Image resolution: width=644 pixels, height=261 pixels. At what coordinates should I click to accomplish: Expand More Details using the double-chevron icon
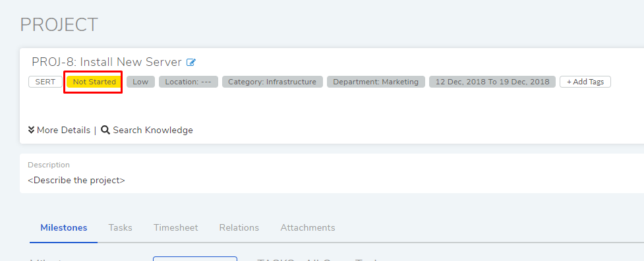pyautogui.click(x=31, y=130)
